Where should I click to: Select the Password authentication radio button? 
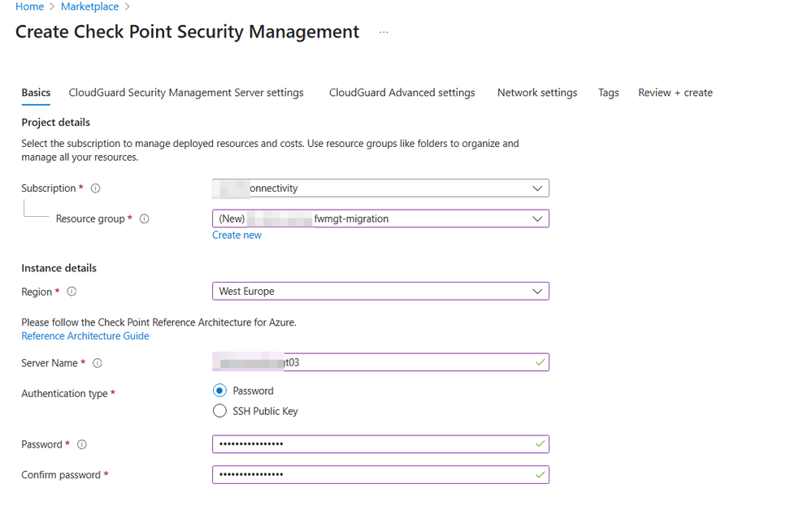[219, 391]
